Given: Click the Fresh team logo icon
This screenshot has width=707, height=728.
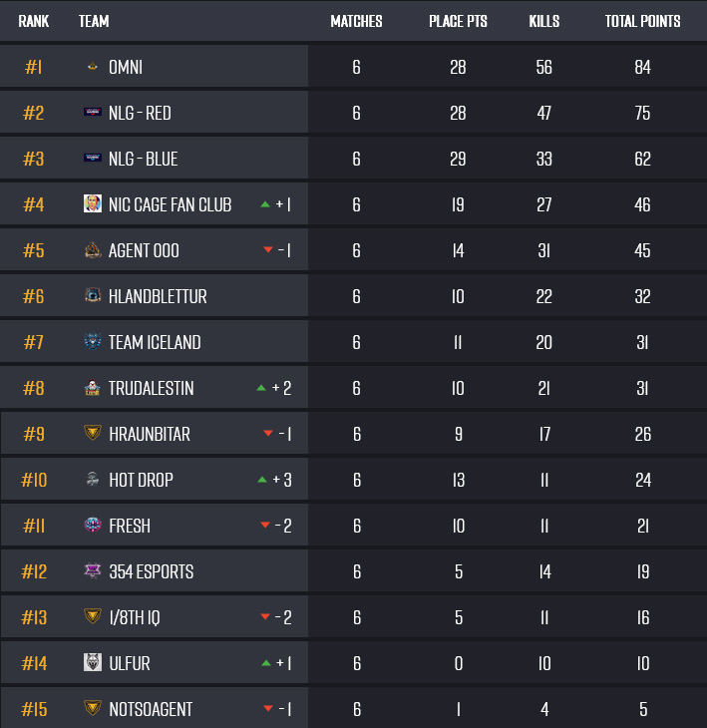Looking at the screenshot, I should (93, 526).
